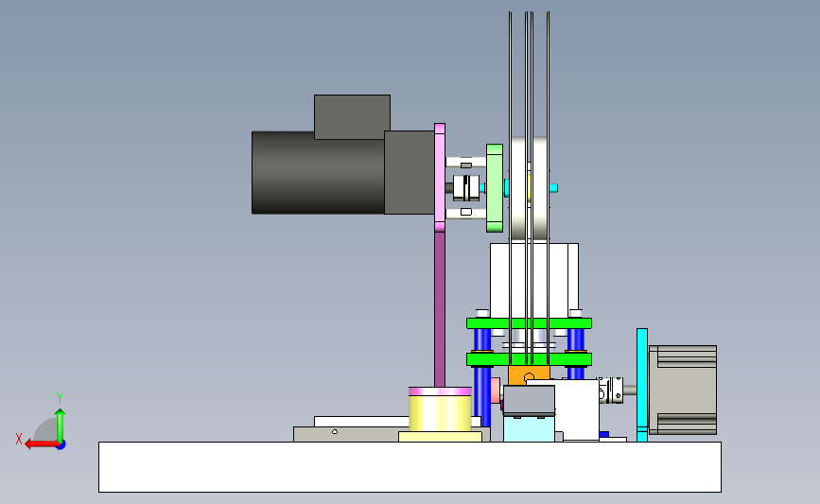This screenshot has width=820, height=504.
Task: Click the green Y axis arrow on triad
Action: pos(61,426)
